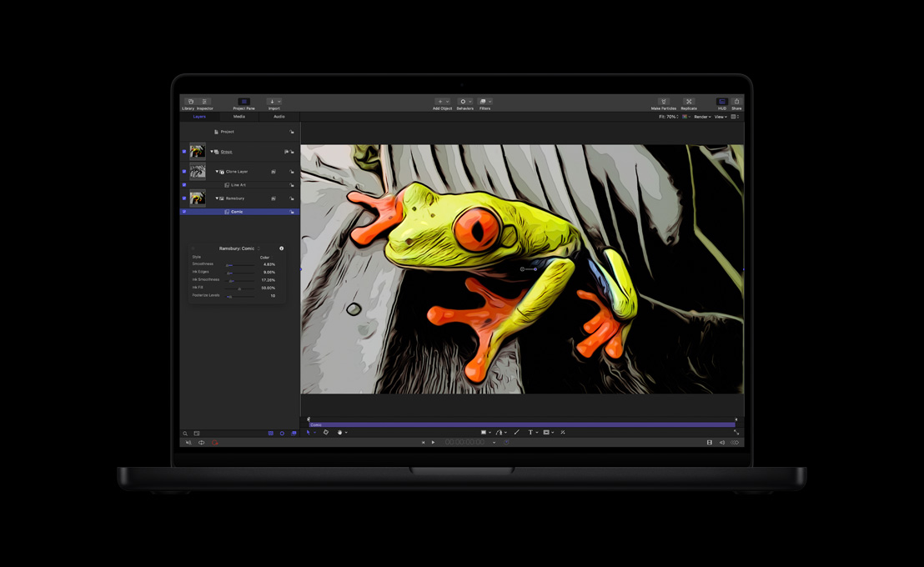Screen dimensions: 924x567
Task: Click the Ramsbury layer thumbnail
Action: (x=198, y=198)
